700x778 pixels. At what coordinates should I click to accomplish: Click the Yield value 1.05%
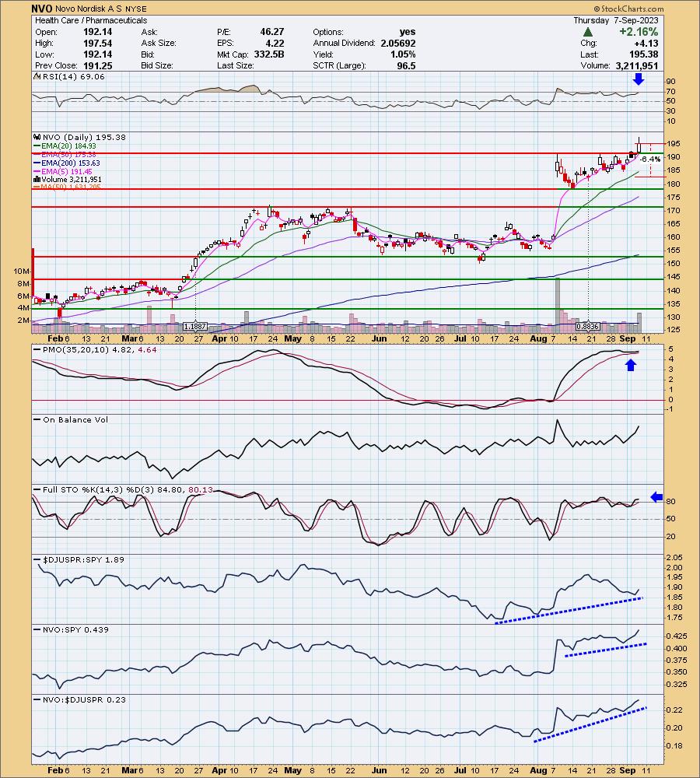pos(403,54)
